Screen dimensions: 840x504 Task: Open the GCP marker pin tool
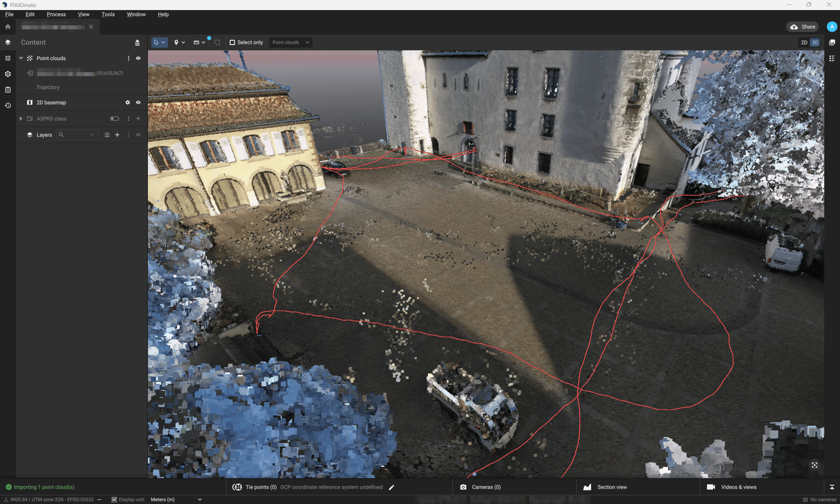[177, 42]
